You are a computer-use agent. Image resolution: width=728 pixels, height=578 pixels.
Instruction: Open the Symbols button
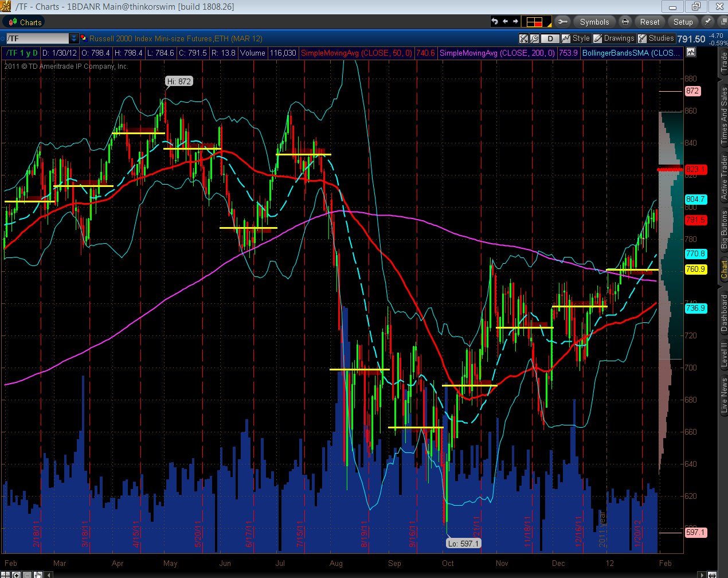[594, 22]
